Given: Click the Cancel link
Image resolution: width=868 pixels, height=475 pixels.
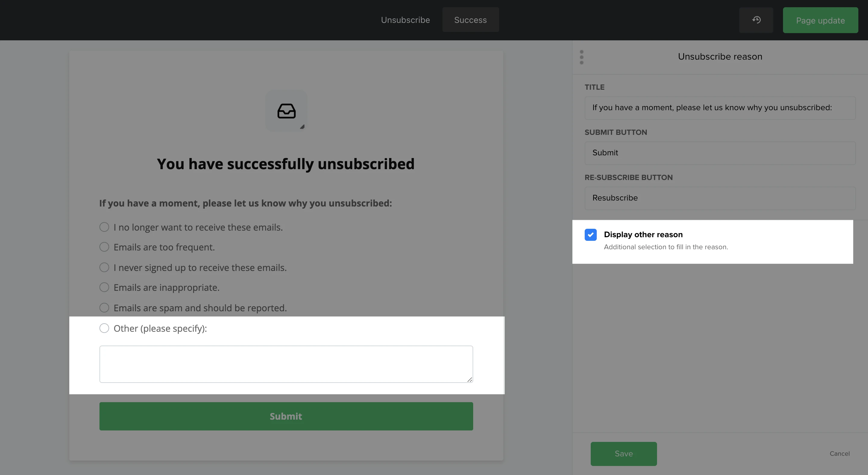Looking at the screenshot, I should tap(839, 453).
